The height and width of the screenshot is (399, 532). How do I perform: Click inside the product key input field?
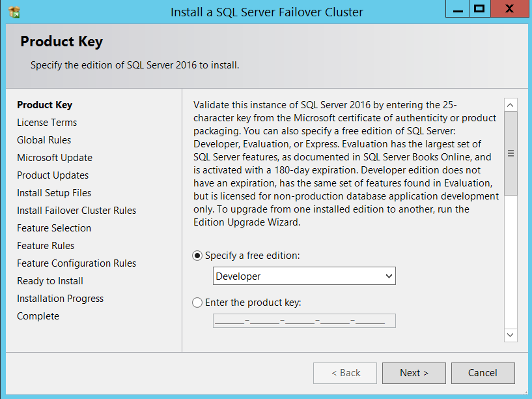304,321
